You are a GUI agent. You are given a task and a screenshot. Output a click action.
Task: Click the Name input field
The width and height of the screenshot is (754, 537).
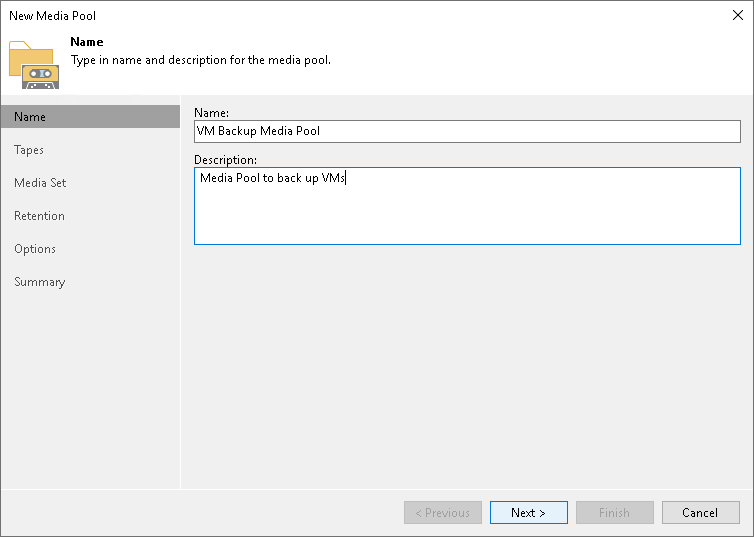(467, 131)
